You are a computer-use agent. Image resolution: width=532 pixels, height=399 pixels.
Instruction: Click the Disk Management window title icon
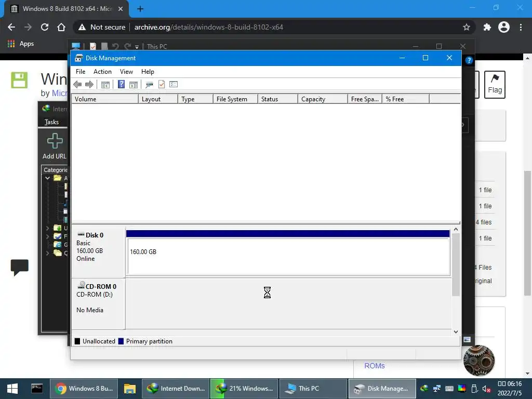[79, 58]
